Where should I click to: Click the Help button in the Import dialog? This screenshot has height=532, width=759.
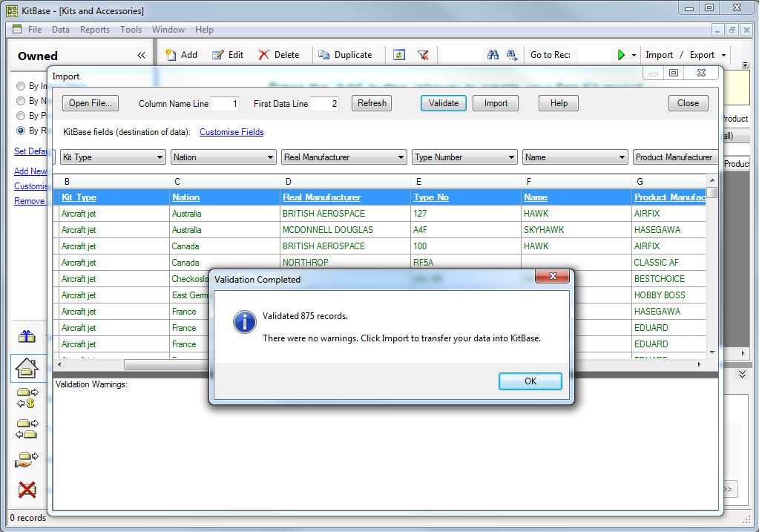(x=559, y=103)
